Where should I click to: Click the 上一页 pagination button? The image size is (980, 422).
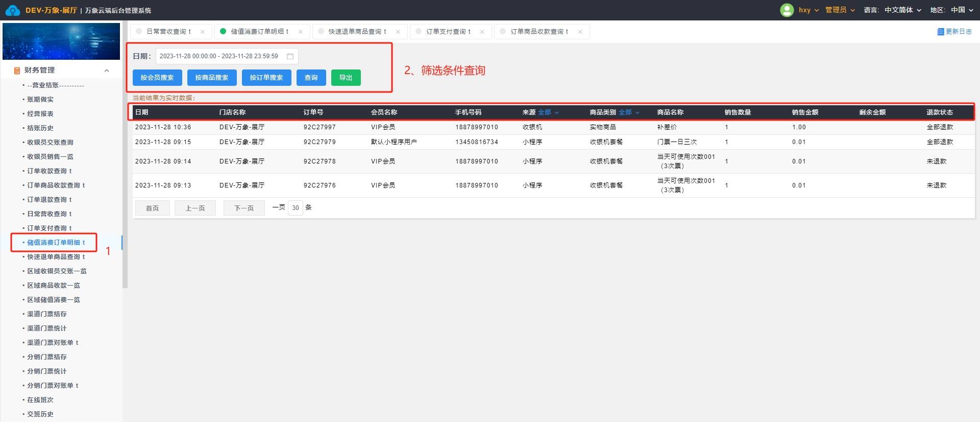coord(195,208)
